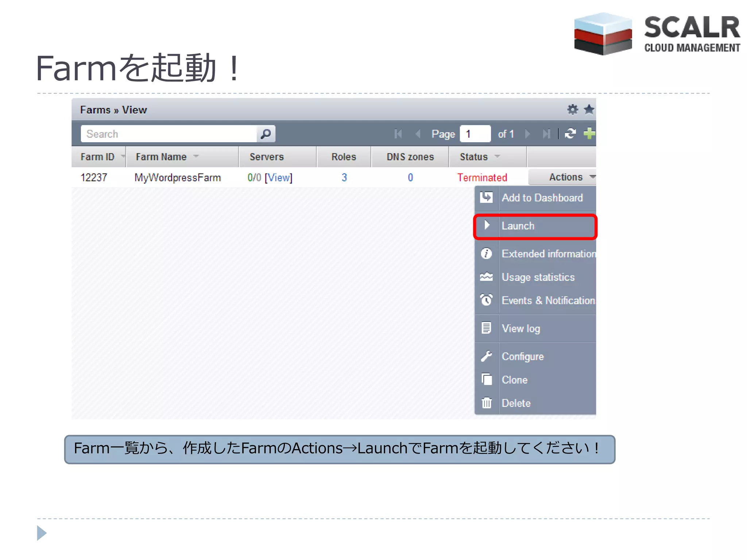Click the Terminated status text

482,178
